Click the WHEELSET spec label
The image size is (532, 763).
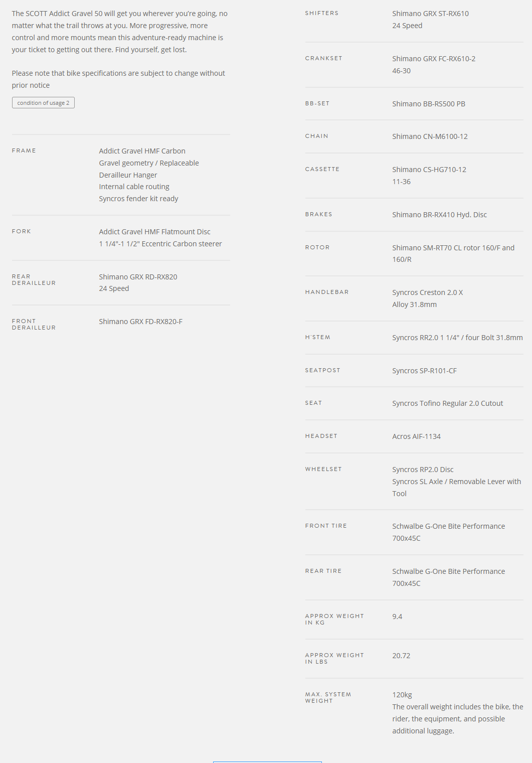point(323,469)
